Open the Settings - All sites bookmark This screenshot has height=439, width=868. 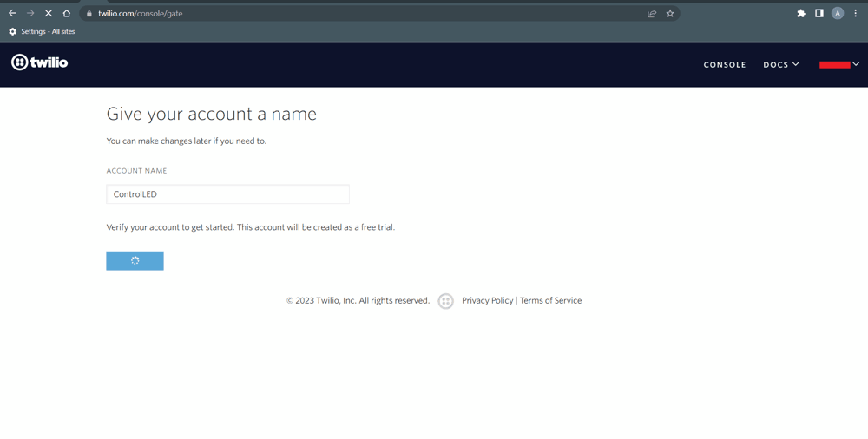pos(42,32)
